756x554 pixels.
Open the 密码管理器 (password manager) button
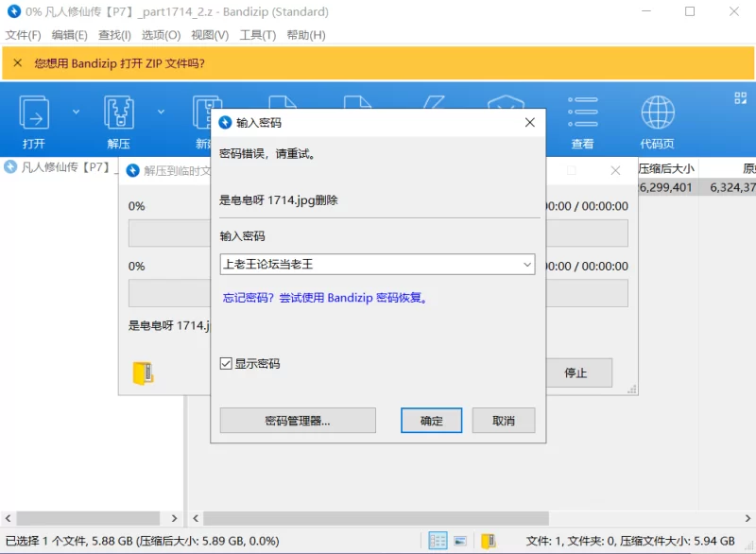(x=298, y=421)
